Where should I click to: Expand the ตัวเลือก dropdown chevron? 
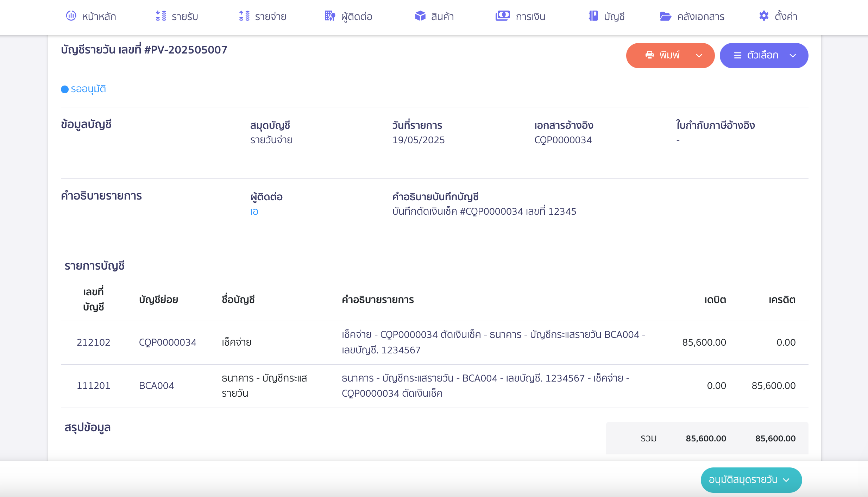(x=793, y=56)
